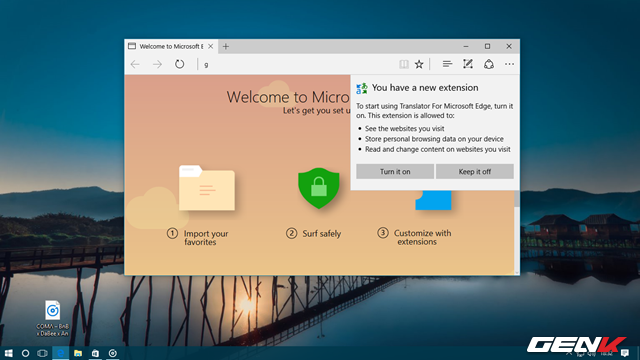The image size is (640, 360).
Task: Click the green shield lock illustration
Action: [x=319, y=188]
